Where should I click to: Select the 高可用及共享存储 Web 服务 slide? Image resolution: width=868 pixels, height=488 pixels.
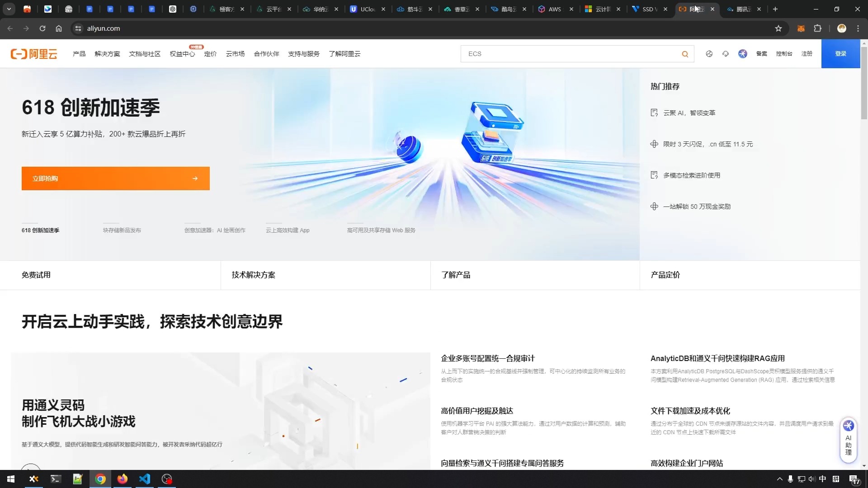(381, 230)
